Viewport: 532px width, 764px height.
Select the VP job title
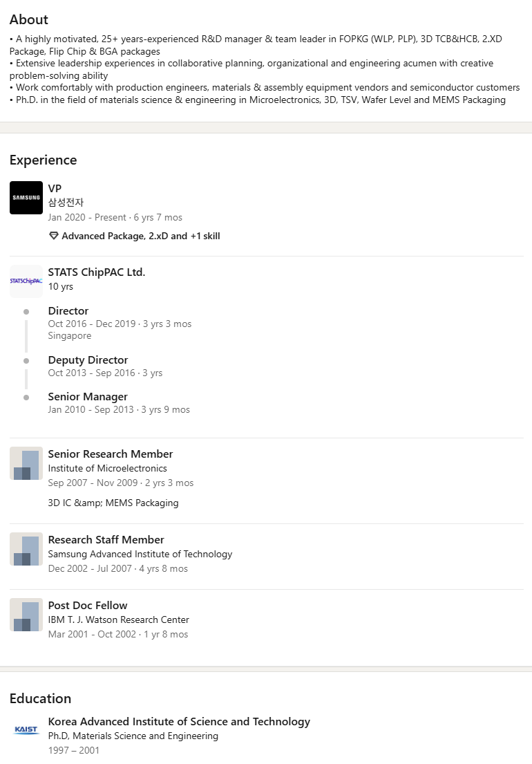[x=55, y=188]
